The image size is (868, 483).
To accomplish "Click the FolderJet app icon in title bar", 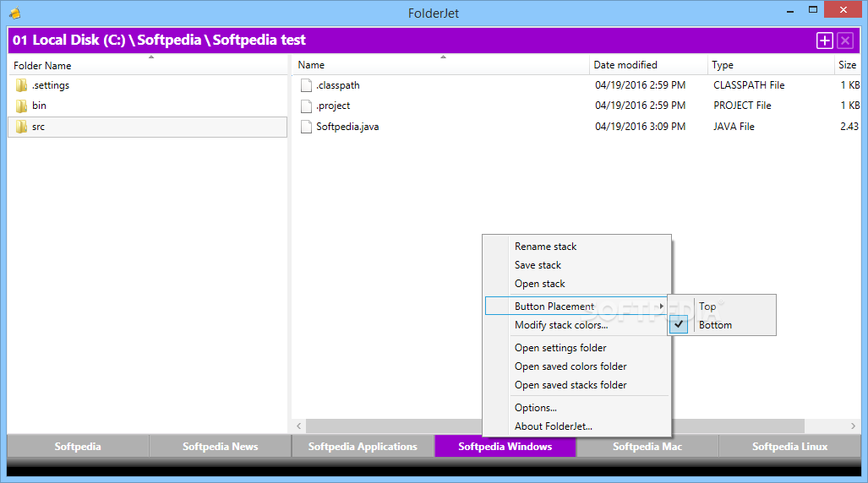I will (15, 12).
